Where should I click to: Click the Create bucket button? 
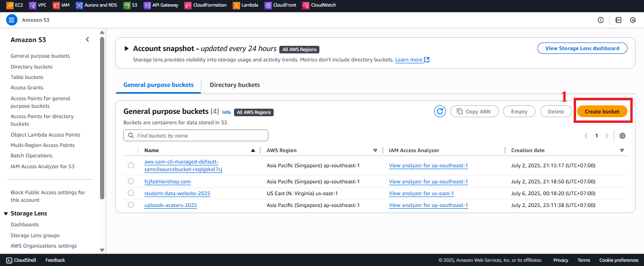602,112
